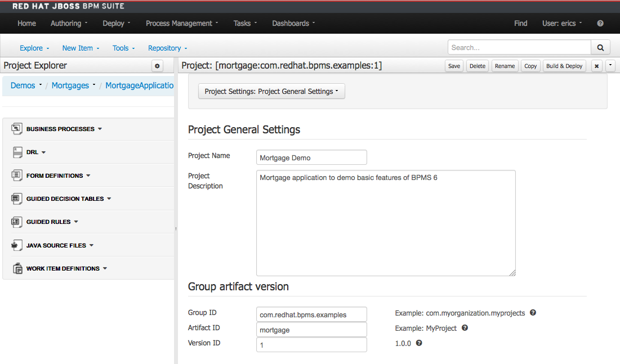Screen dimensions: 620x364
Task: Open the Project Settings dropdown
Action: click(x=271, y=91)
